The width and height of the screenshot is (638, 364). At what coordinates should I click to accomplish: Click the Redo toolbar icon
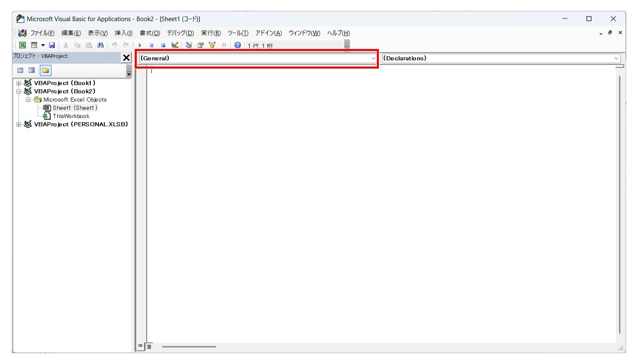(126, 45)
